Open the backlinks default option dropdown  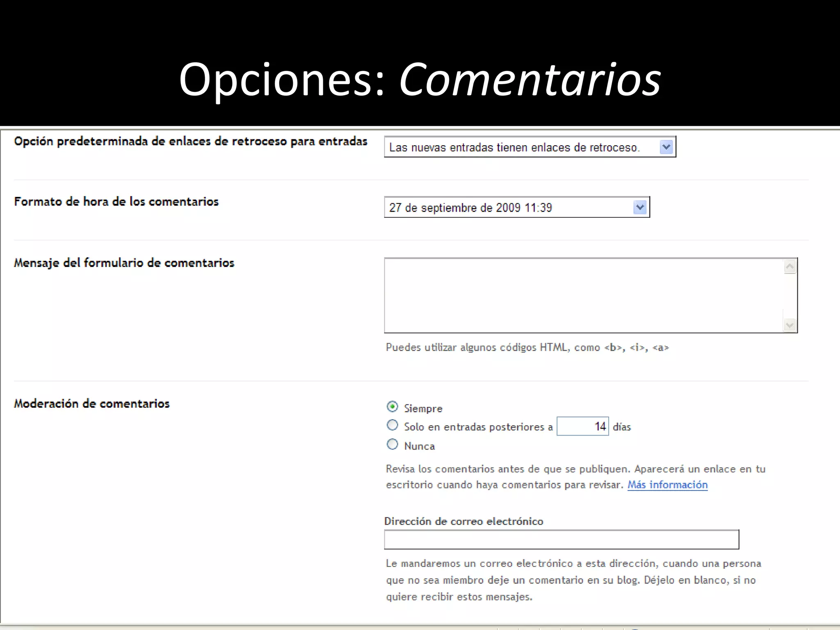tap(530, 147)
